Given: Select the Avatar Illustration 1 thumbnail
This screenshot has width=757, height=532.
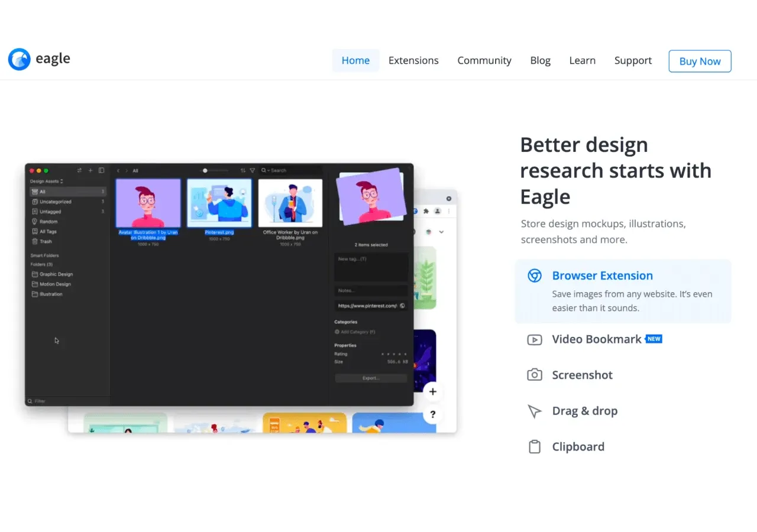Looking at the screenshot, I should pyautogui.click(x=148, y=203).
